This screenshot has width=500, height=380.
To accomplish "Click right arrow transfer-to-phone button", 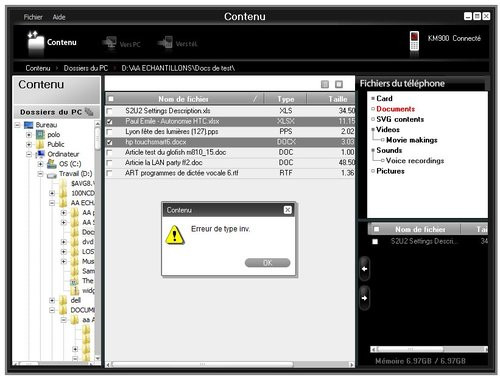I will pyautogui.click(x=364, y=298).
